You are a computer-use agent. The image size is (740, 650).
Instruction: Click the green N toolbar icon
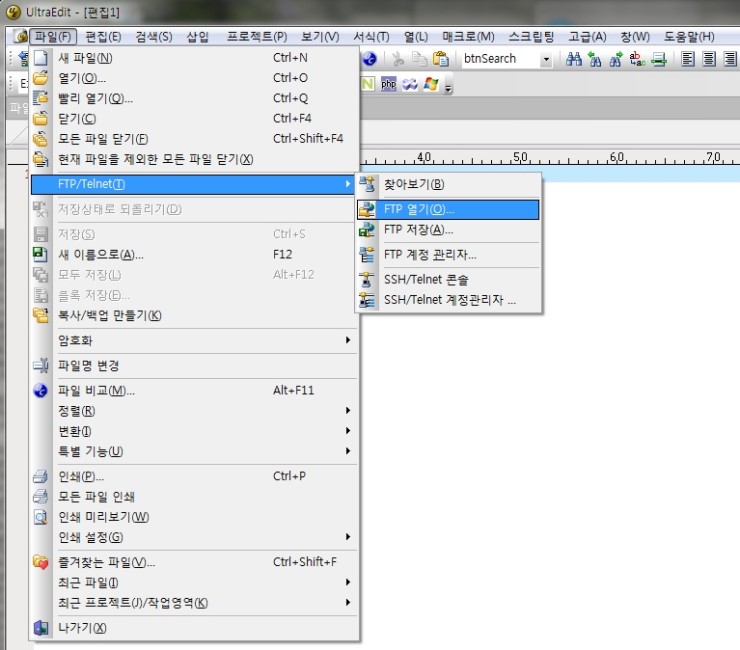(368, 84)
